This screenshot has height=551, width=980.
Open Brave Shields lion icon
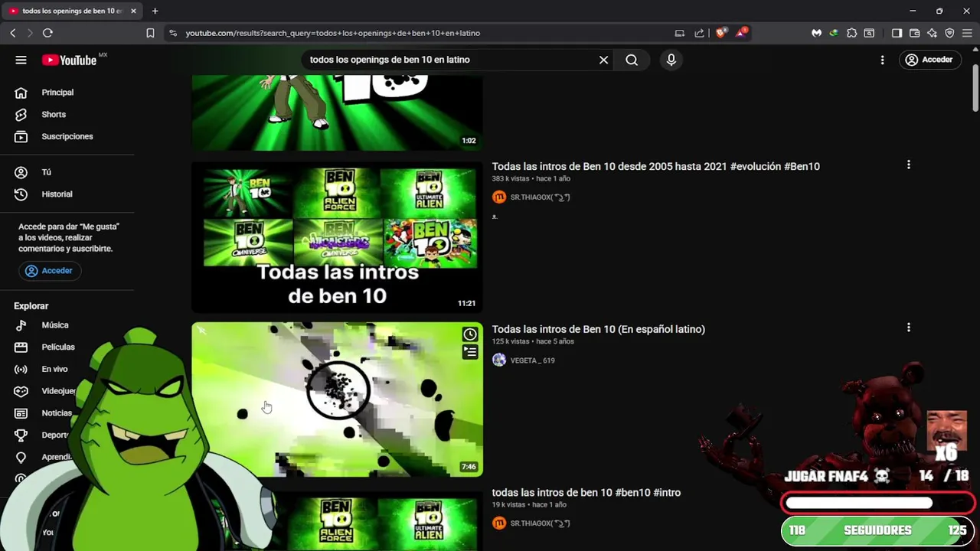pos(720,33)
